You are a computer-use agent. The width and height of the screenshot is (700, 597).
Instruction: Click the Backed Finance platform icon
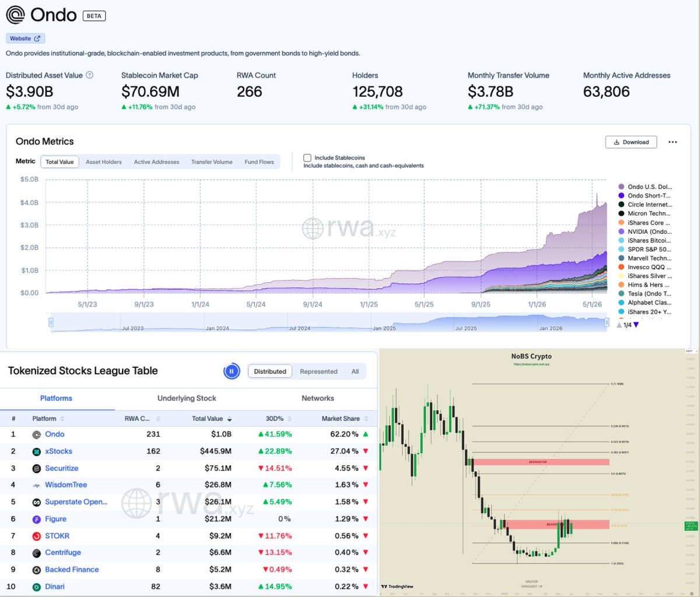[36, 570]
